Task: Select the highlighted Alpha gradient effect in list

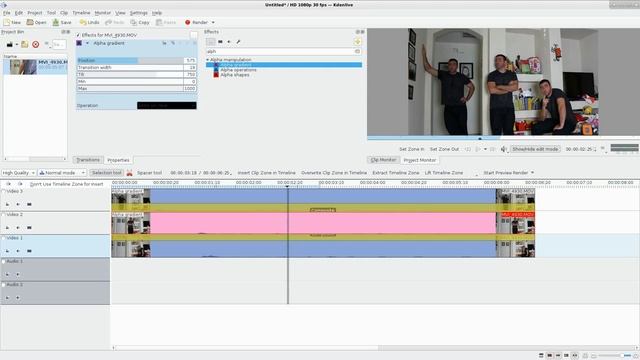Action: (284, 65)
